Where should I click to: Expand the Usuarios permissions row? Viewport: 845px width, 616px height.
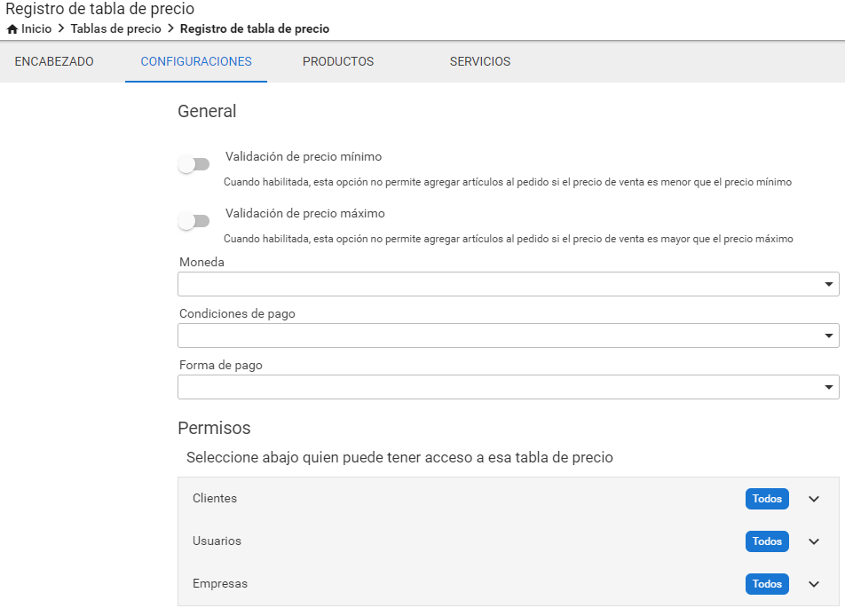coord(814,541)
